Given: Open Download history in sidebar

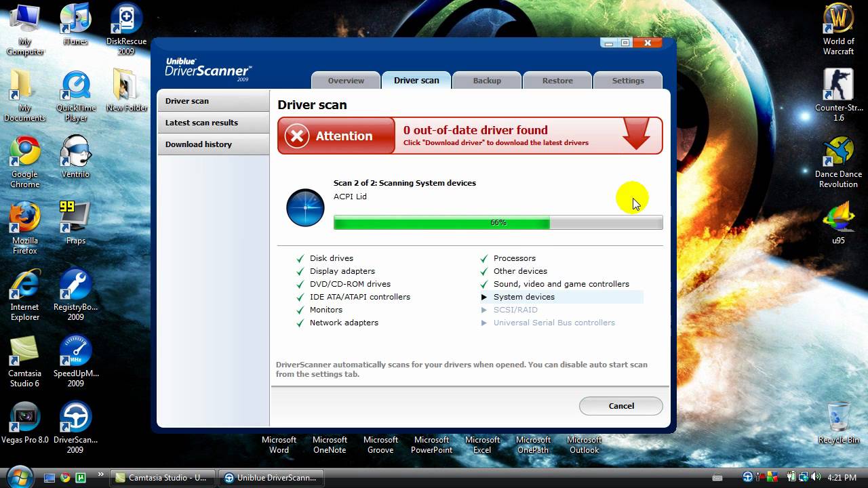Looking at the screenshot, I should (214, 144).
